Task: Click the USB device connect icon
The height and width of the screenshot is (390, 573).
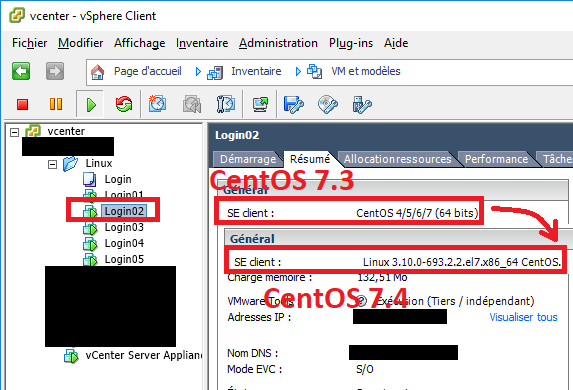Action: pos(362,105)
